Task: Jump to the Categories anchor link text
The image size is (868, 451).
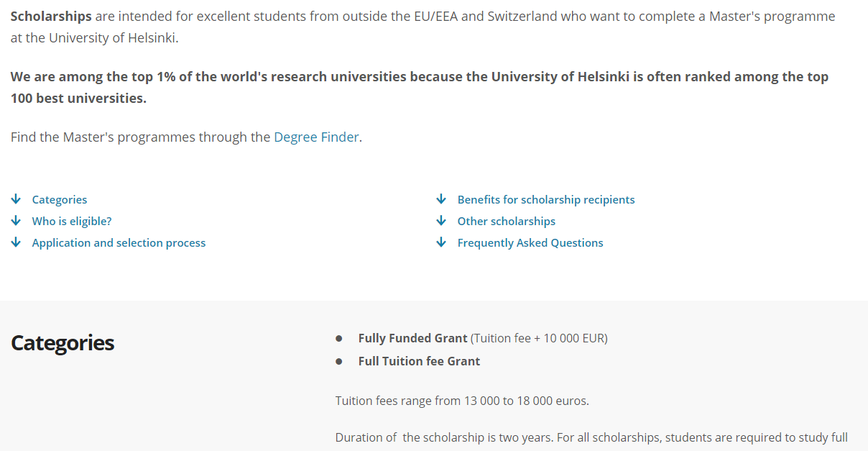Action: pos(60,200)
